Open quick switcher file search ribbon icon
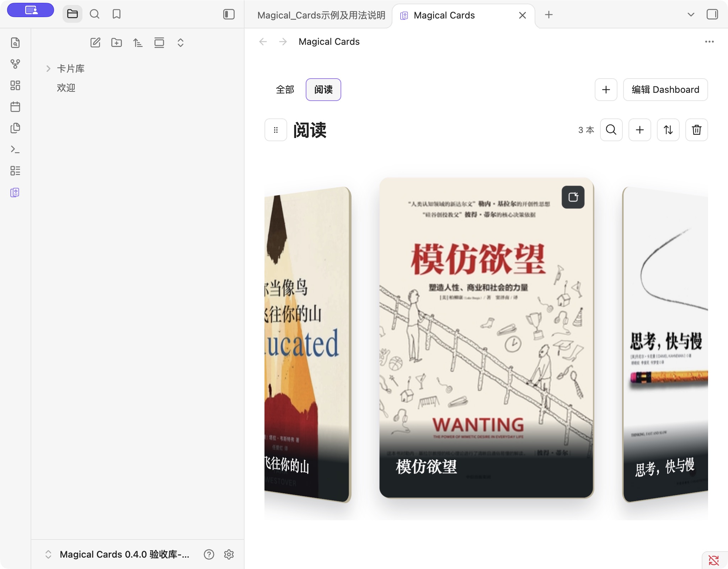The width and height of the screenshot is (728, 569). pyautogui.click(x=15, y=43)
